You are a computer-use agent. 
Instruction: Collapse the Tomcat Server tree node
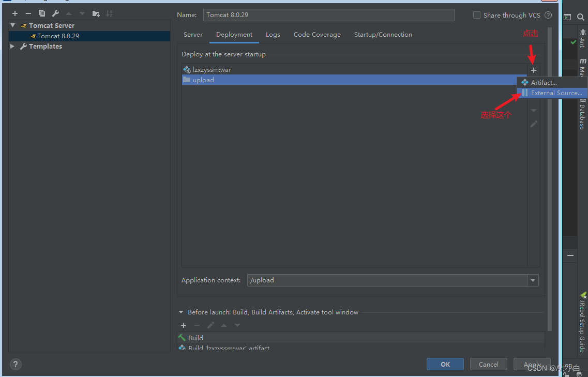13,25
